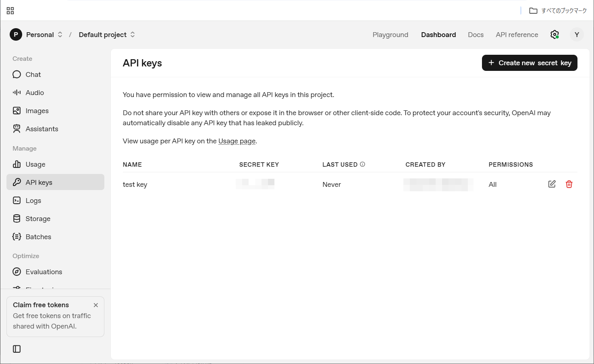Open Chat in the sidebar
The image size is (594, 364).
point(33,74)
